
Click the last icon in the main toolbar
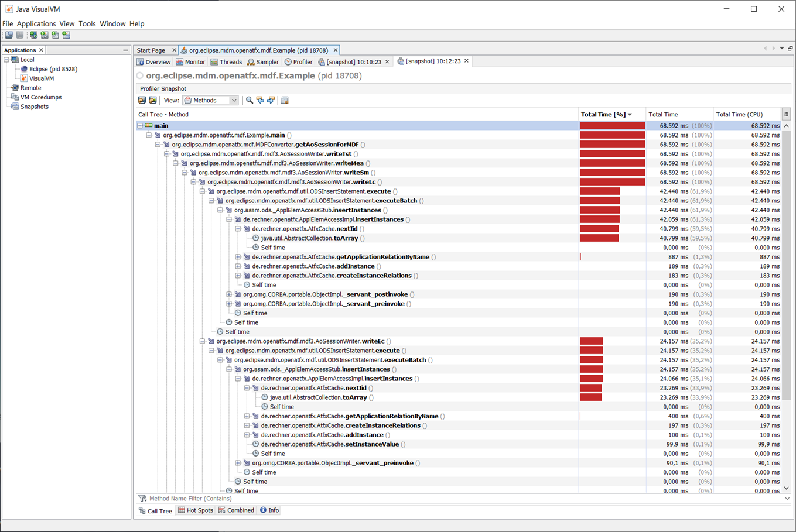click(x=66, y=35)
